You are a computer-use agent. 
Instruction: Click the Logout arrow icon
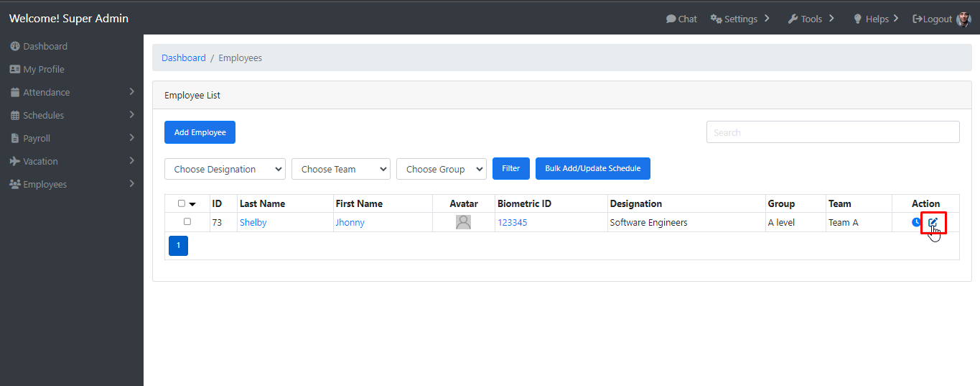(918, 19)
